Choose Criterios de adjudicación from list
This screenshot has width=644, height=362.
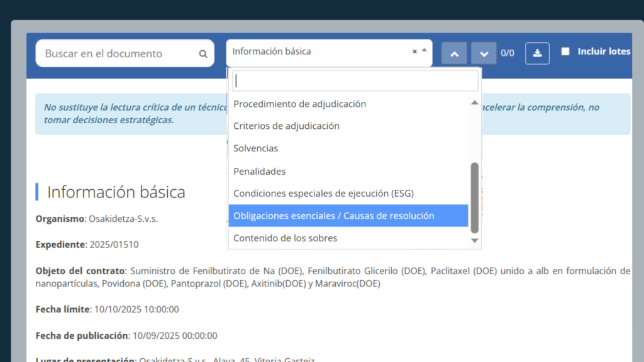click(286, 126)
